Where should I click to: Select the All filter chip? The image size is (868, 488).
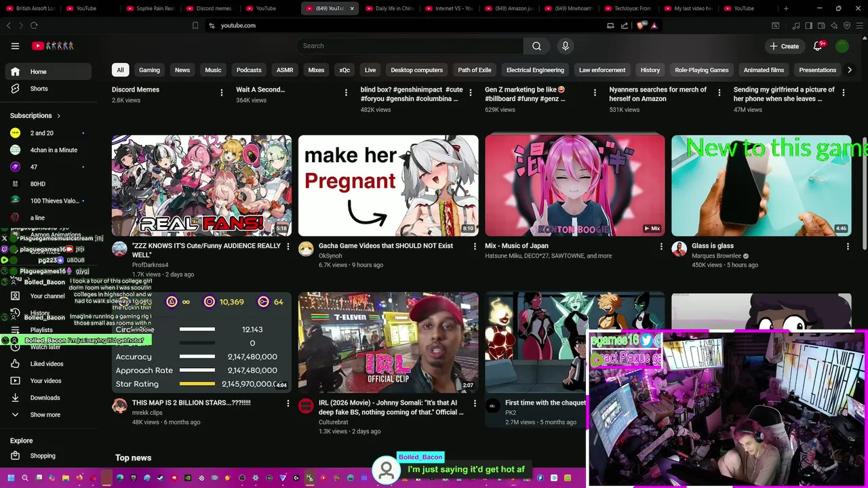coord(120,70)
